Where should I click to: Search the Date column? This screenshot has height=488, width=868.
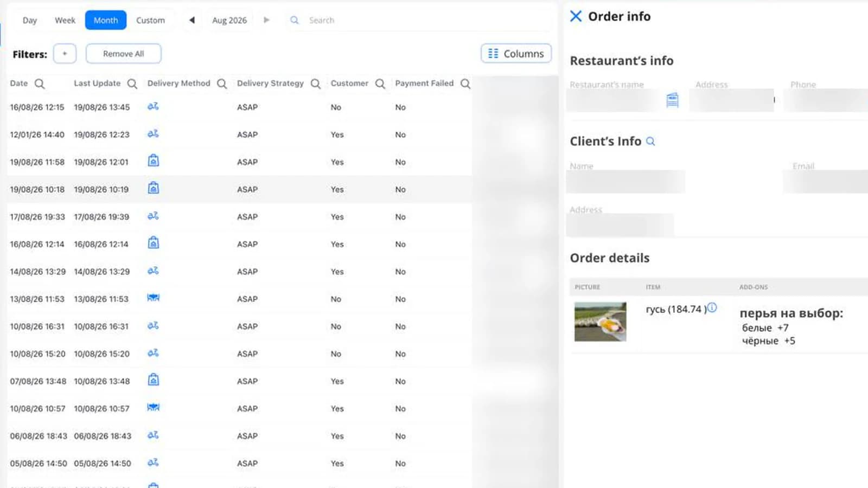tap(40, 84)
